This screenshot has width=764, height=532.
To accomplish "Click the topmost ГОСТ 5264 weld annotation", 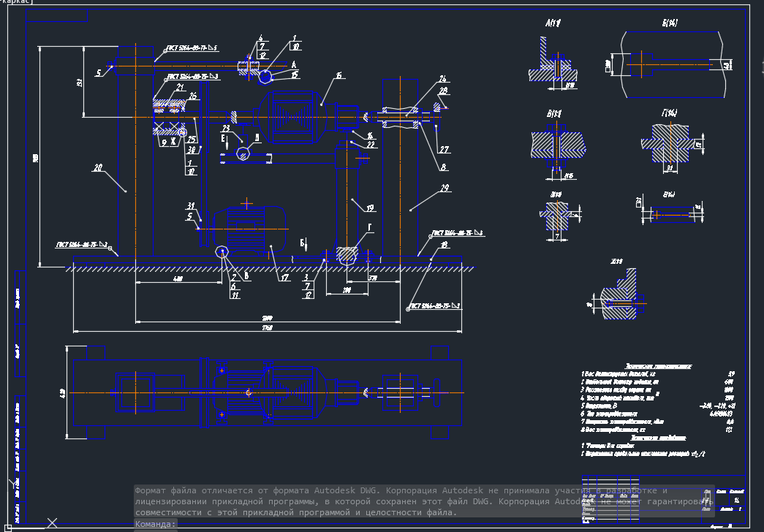I will (192, 49).
